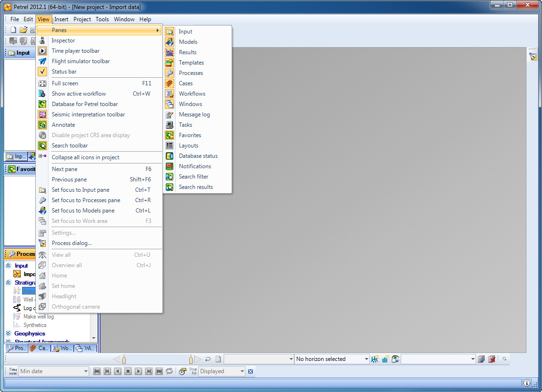Toggle the Annotate toolbar

click(x=99, y=125)
